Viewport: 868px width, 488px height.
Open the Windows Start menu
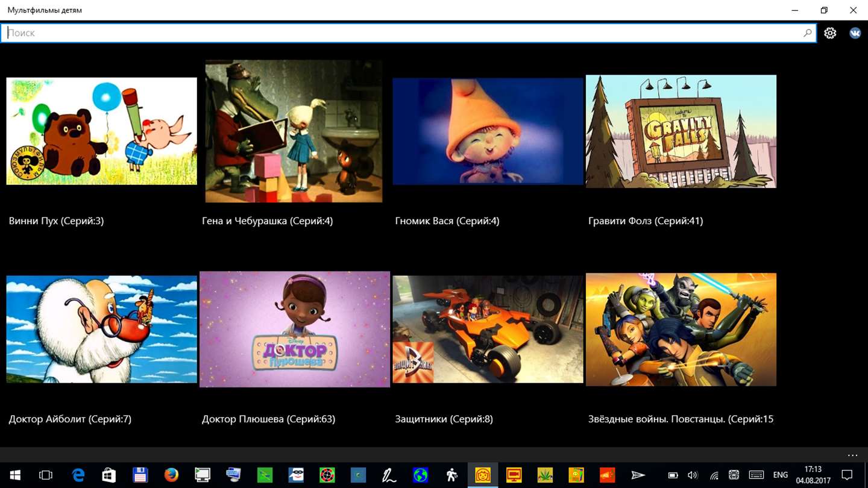14,475
